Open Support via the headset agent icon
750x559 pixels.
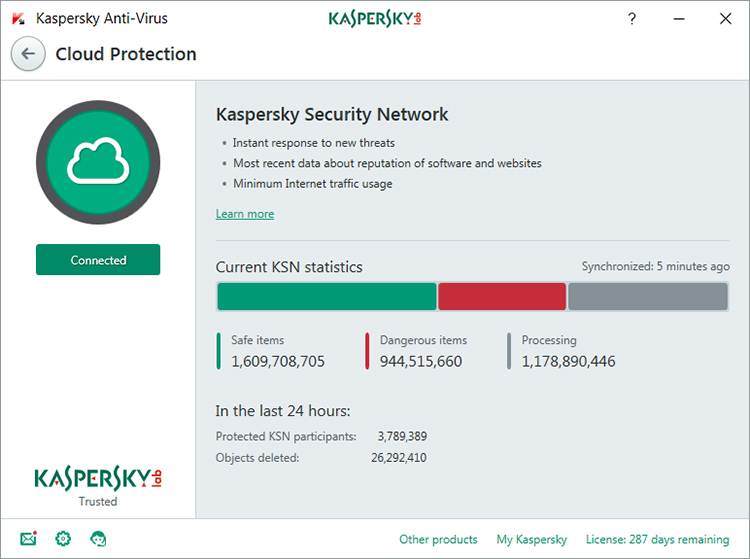click(98, 539)
